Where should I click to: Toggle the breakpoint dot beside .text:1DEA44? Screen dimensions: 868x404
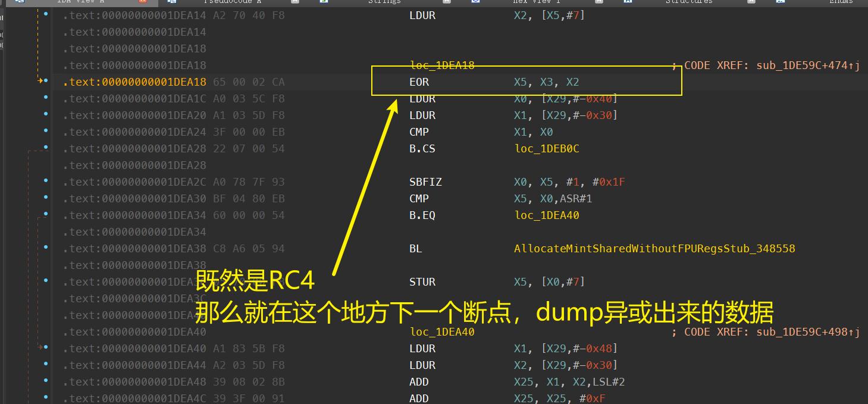(x=45, y=365)
